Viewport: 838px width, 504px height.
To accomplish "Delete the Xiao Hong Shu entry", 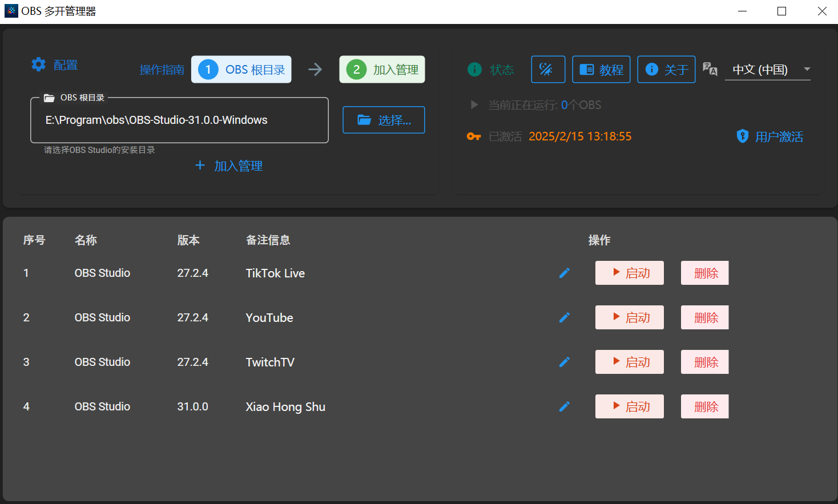I will [705, 406].
